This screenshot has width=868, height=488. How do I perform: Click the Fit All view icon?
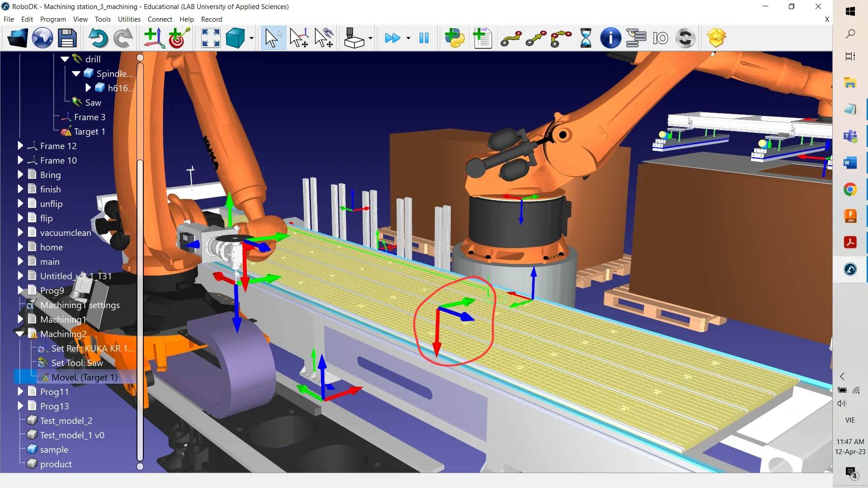[x=211, y=38]
